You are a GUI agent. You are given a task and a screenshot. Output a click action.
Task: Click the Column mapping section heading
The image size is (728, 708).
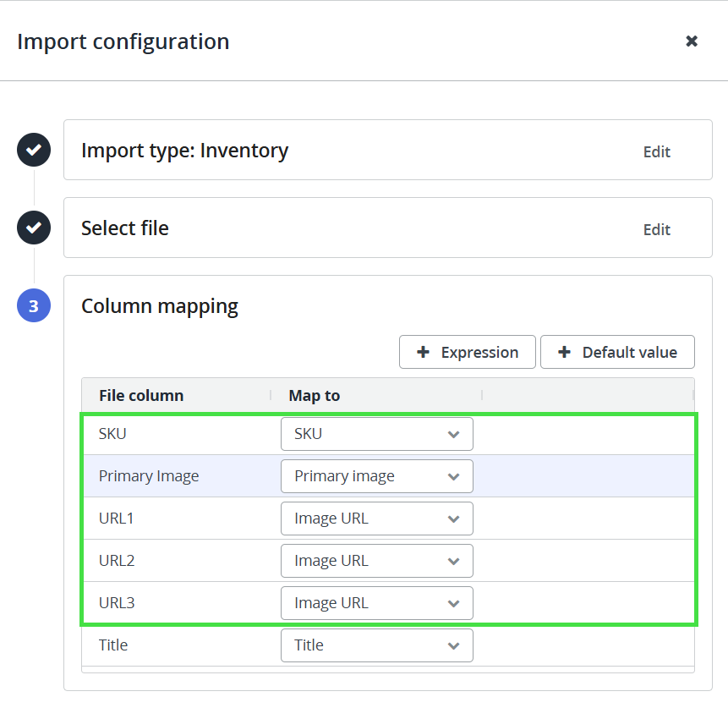click(x=160, y=306)
